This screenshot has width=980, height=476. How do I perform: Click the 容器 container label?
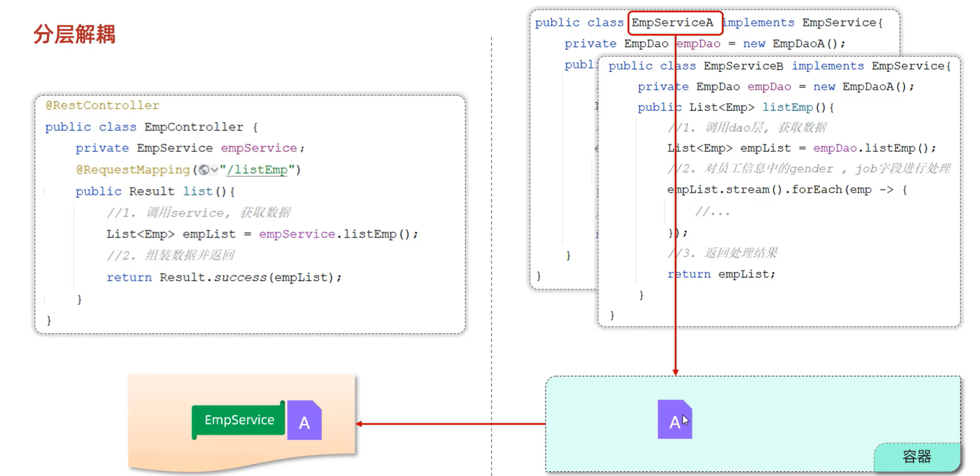point(917,457)
